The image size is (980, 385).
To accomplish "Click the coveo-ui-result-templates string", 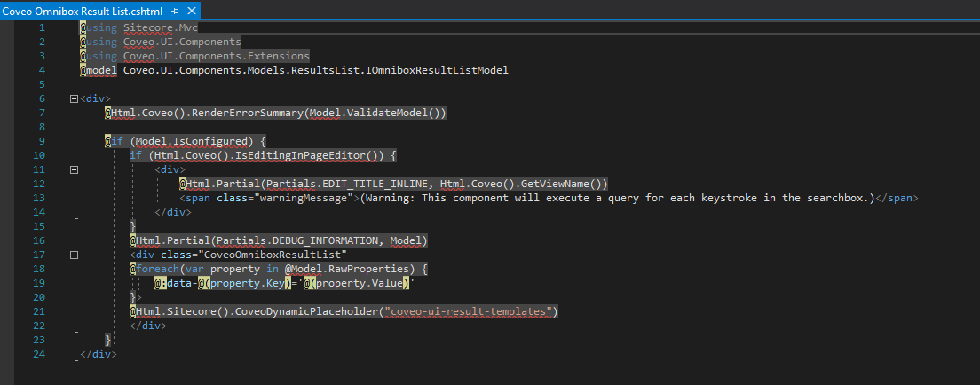I will 468,311.
